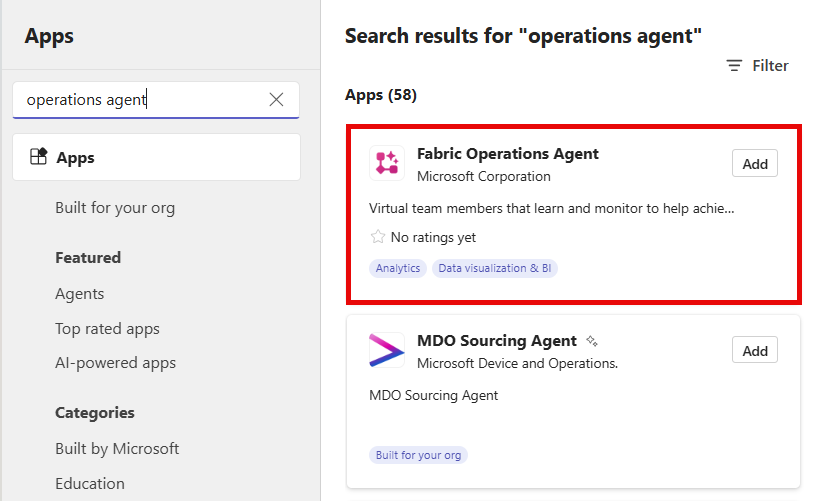Show AI-powered apps
Image resolution: width=818 pixels, height=501 pixels.
pyautogui.click(x=115, y=363)
